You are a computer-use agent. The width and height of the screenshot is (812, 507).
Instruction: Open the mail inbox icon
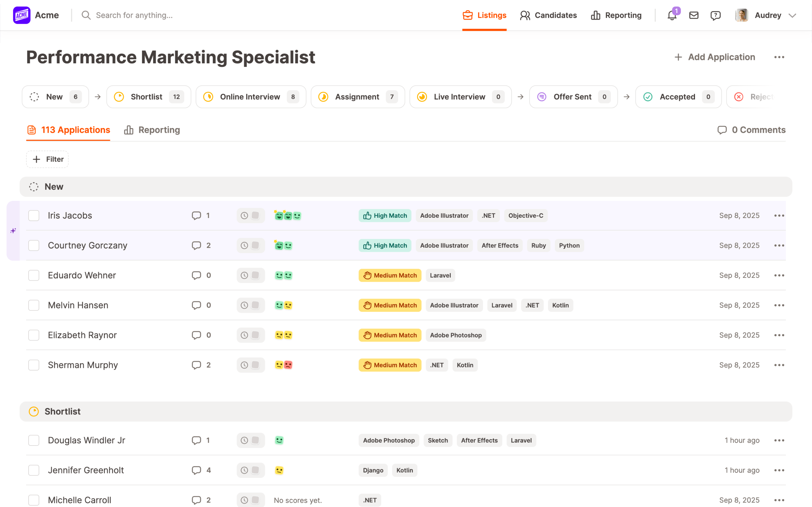[694, 16]
